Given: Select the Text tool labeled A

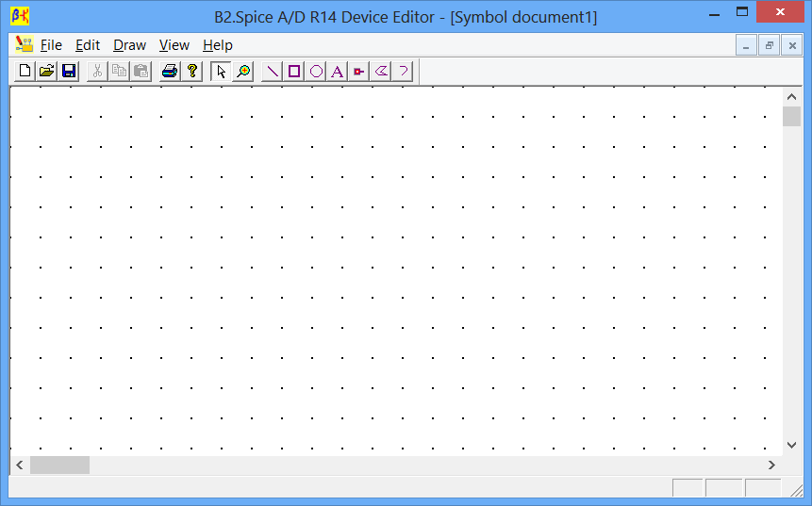Looking at the screenshot, I should 338,71.
